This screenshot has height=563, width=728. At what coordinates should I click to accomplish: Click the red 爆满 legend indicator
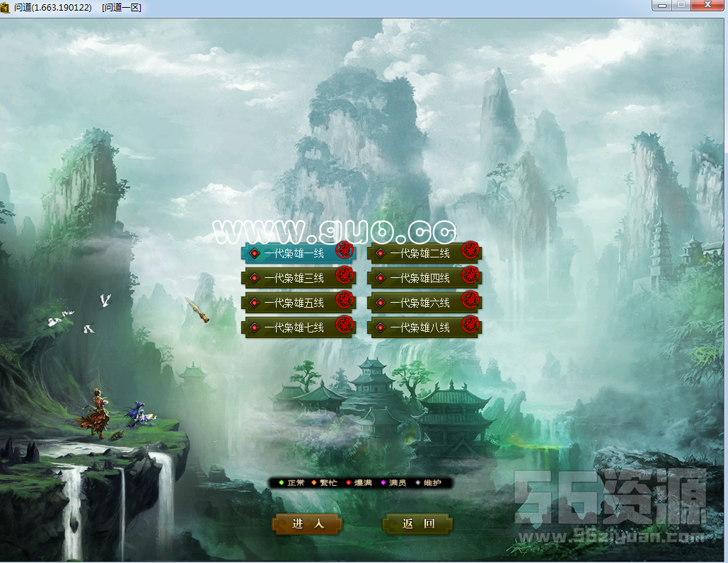tap(348, 483)
